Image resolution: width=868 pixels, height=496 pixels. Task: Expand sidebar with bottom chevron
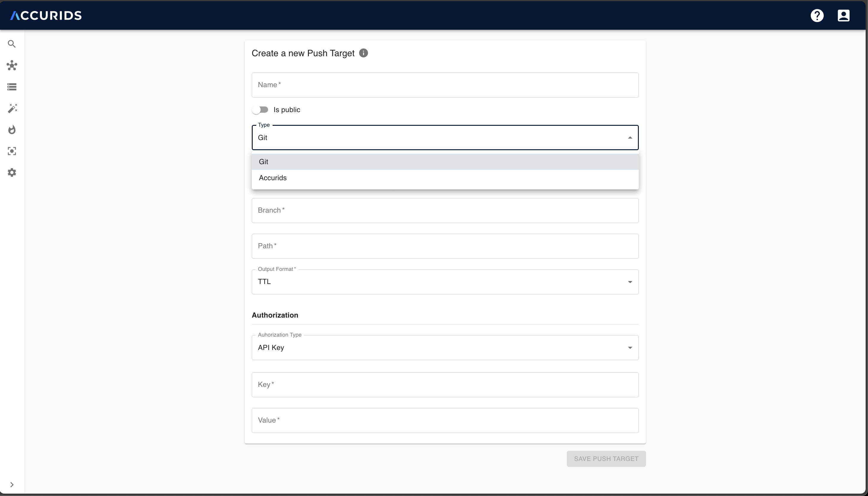(12, 484)
